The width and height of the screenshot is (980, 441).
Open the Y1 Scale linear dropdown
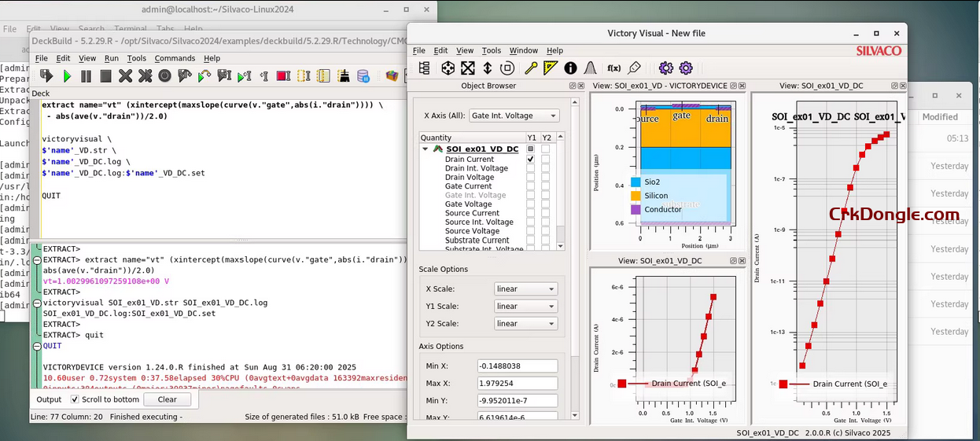pyautogui.click(x=525, y=307)
